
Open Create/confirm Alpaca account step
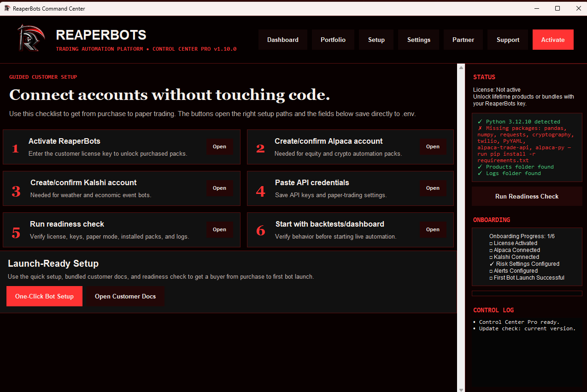pyautogui.click(x=433, y=146)
